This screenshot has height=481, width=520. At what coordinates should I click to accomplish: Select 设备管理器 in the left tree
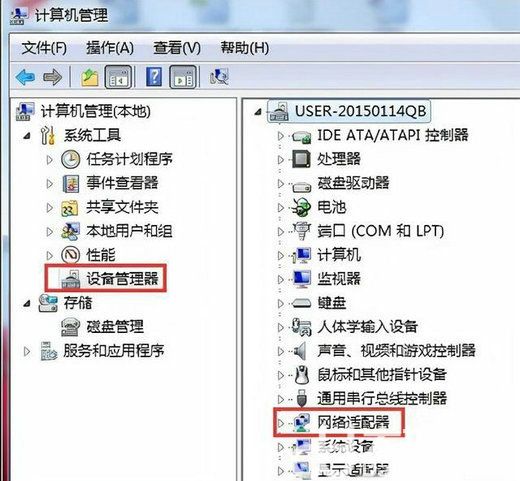122,279
